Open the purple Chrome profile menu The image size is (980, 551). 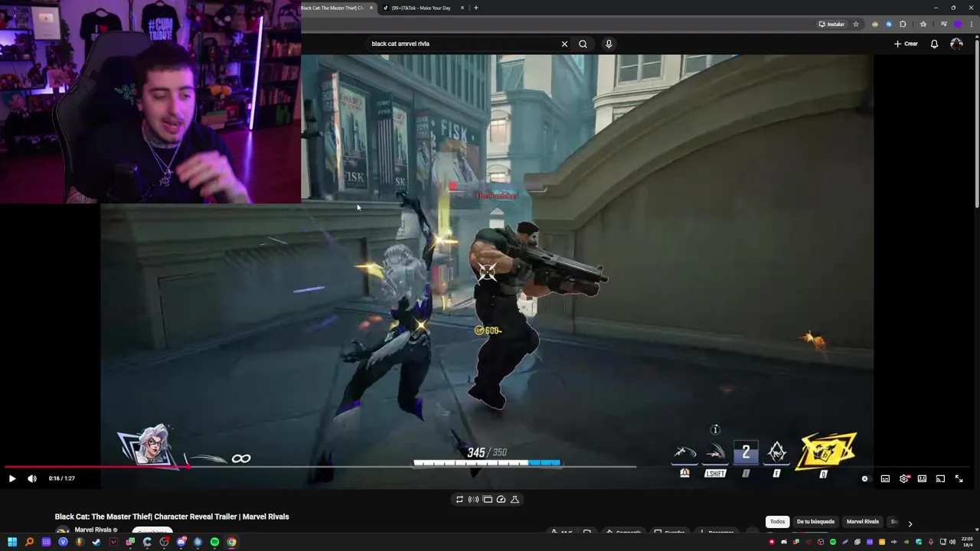coord(958,24)
